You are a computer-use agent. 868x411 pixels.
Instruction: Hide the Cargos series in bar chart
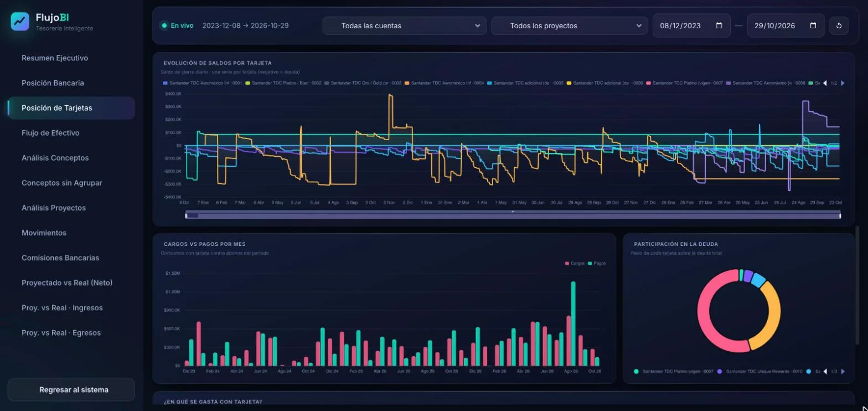[575, 263]
